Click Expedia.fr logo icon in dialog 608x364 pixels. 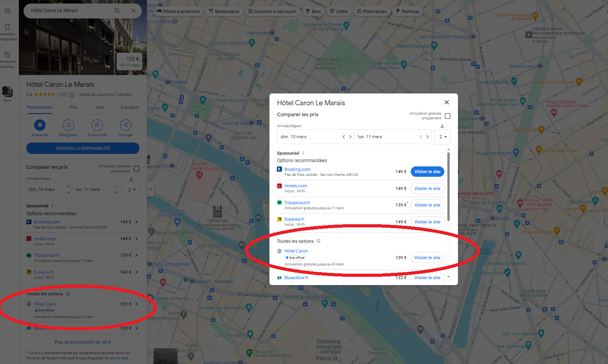[x=279, y=219]
